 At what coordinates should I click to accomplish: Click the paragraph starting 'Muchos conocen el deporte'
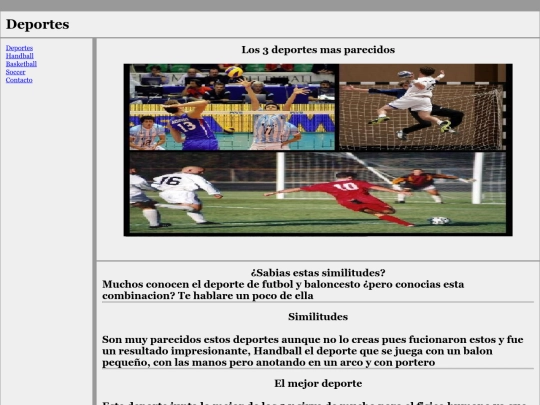pos(283,290)
